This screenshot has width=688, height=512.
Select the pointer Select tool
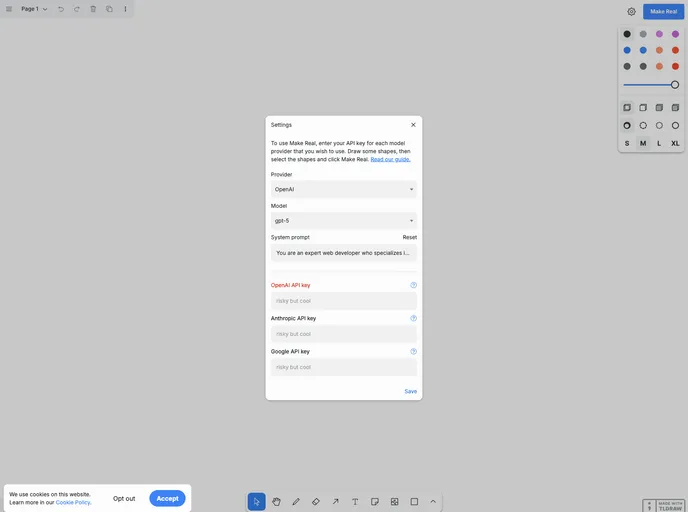pyautogui.click(x=257, y=501)
